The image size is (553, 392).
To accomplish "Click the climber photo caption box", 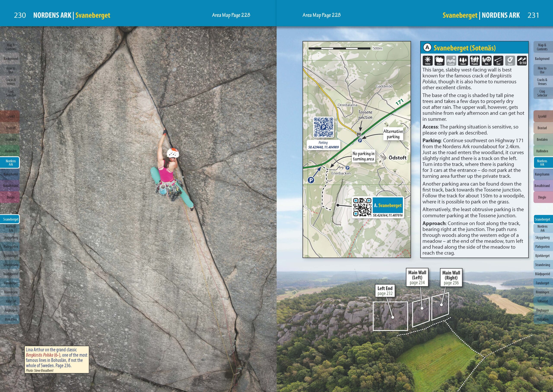I will 57,359.
